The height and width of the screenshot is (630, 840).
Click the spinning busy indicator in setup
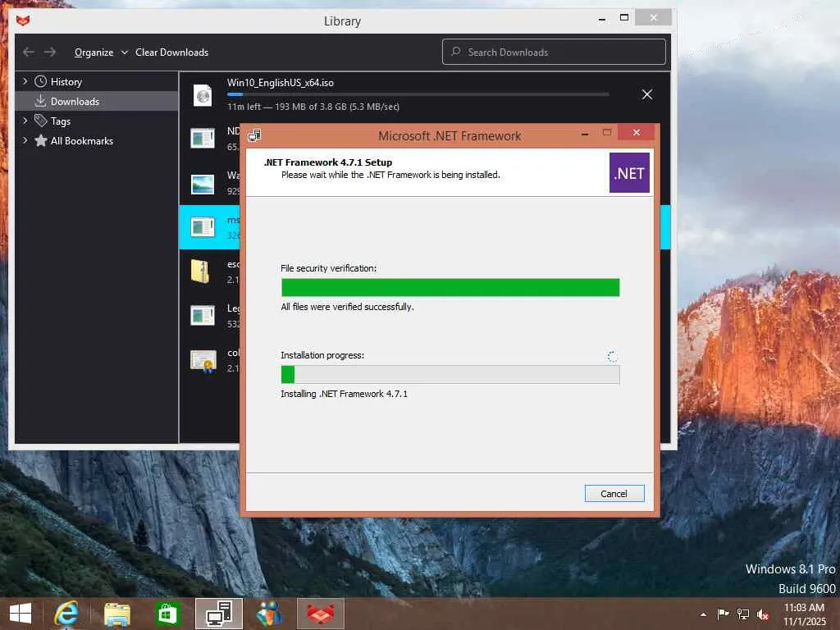coord(612,357)
